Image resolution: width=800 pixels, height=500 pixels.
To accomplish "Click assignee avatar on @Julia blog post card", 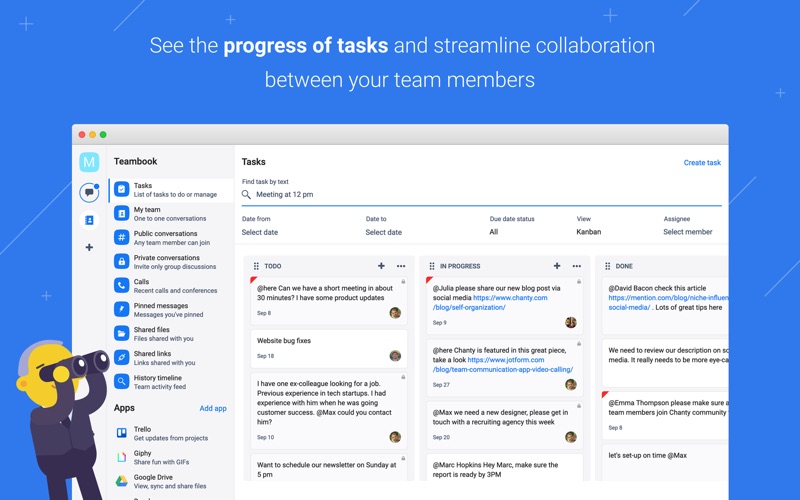I will (571, 322).
